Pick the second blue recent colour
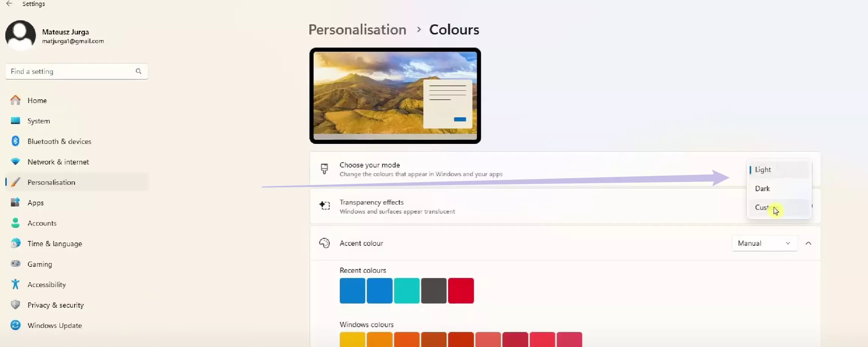 380,290
